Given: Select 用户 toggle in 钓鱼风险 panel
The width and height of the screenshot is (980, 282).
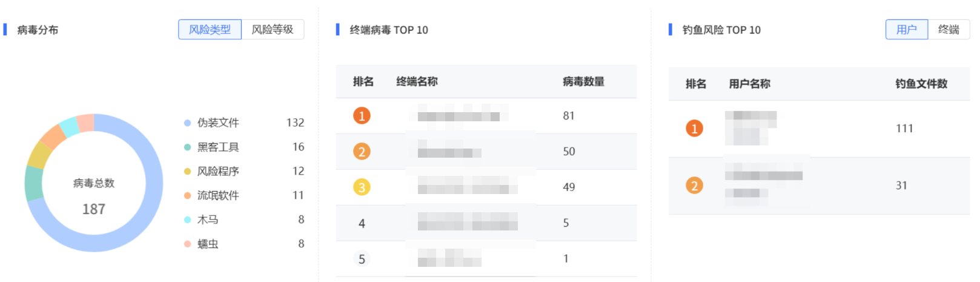Looking at the screenshot, I should pyautogui.click(x=907, y=29).
